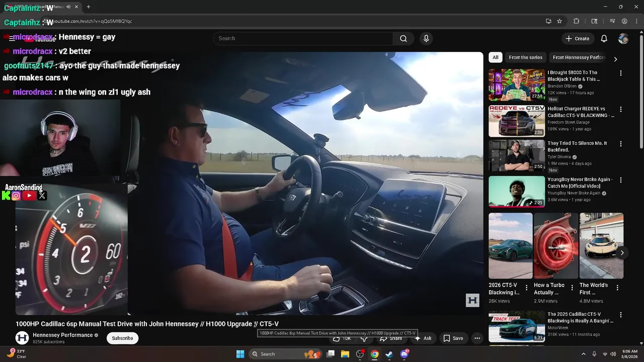This screenshot has width=644, height=362.
Task: Open more actions menu under the video
Action: tap(477, 338)
